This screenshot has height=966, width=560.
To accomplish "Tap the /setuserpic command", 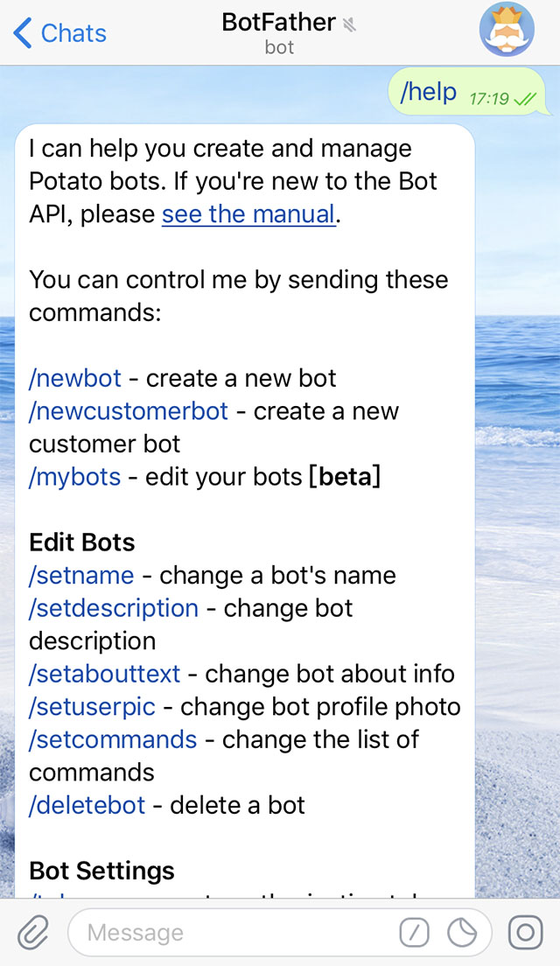I will click(x=92, y=707).
